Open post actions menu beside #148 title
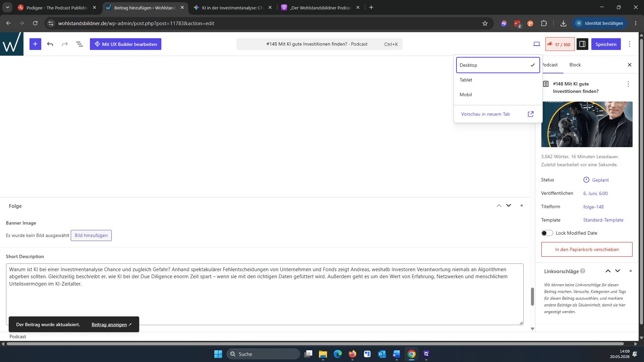Viewport: 644px width, 362px height. tap(628, 84)
